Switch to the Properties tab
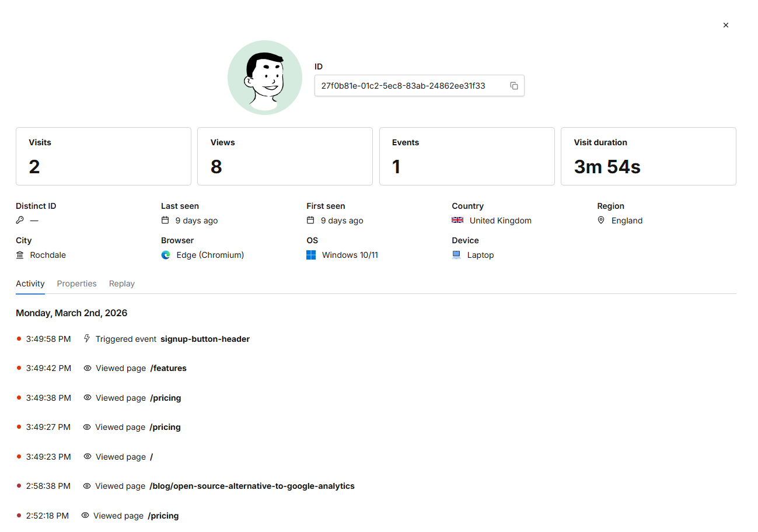The height and width of the screenshot is (532, 758). tap(76, 283)
